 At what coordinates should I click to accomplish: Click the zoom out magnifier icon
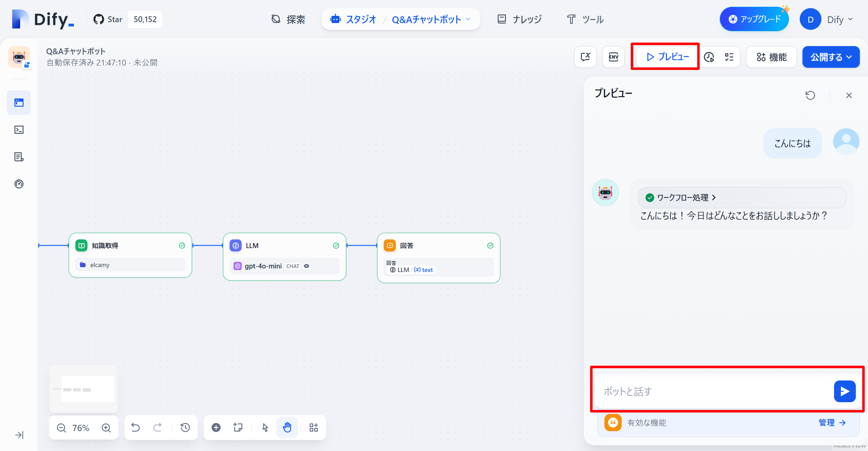click(x=61, y=428)
